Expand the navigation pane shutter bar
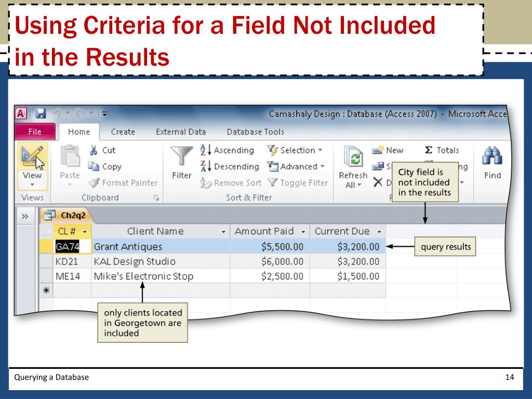 [x=25, y=216]
